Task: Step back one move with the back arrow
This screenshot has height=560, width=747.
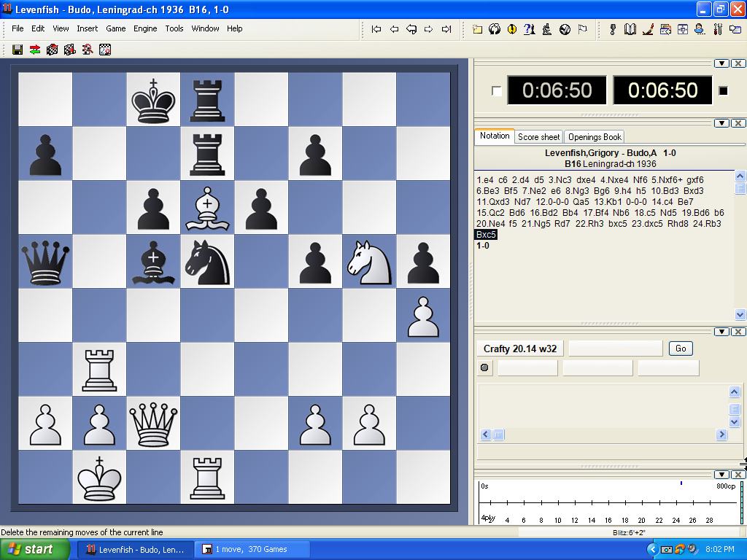Action: click(395, 29)
